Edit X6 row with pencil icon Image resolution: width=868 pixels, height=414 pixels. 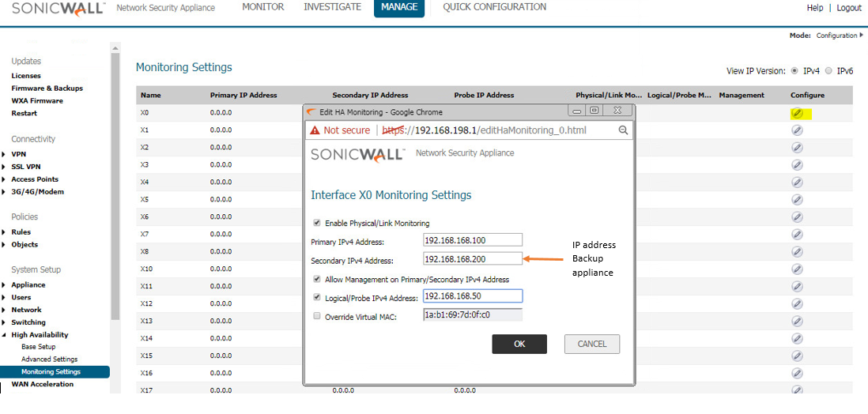pos(797,217)
